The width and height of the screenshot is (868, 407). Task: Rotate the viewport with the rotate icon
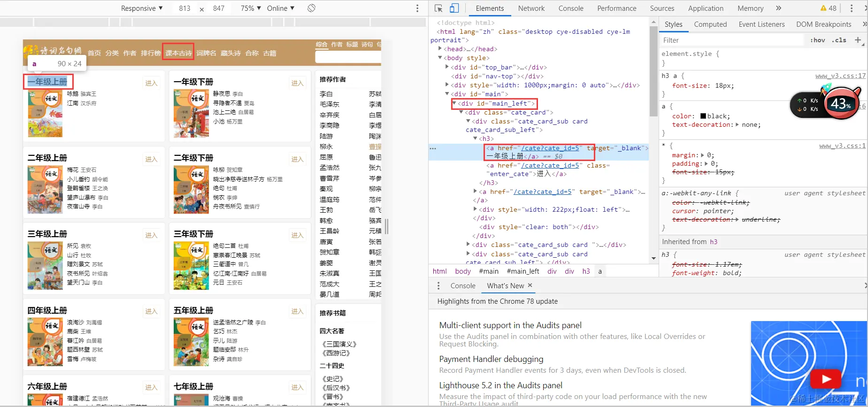pyautogui.click(x=311, y=8)
